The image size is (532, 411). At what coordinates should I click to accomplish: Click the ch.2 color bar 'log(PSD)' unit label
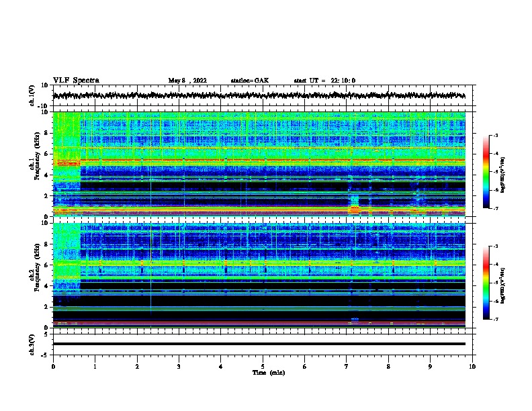pos(503,285)
